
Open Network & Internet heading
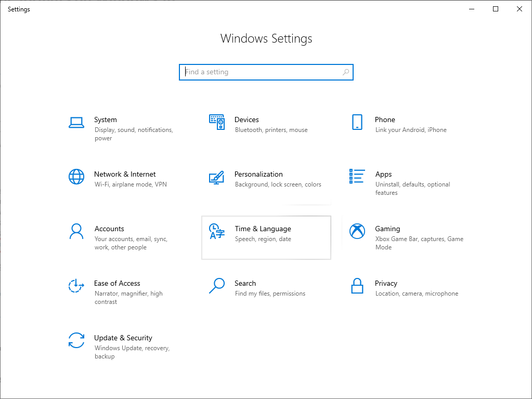click(125, 174)
